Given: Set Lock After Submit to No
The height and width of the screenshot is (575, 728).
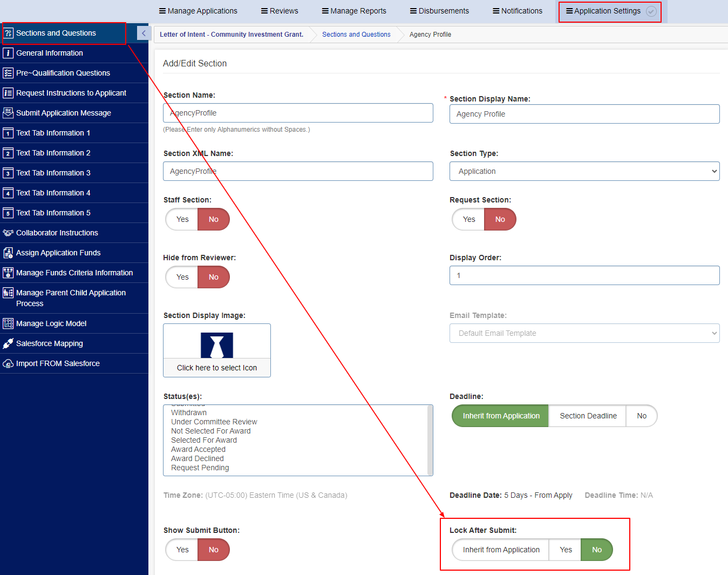Looking at the screenshot, I should [x=597, y=550].
